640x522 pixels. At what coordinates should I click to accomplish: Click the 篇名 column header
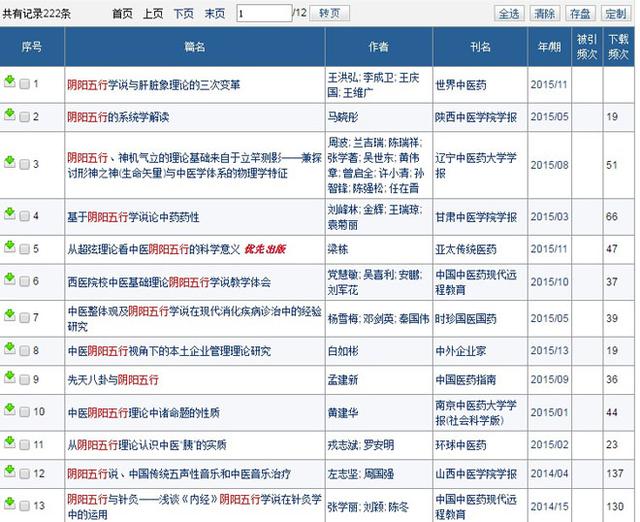[195, 47]
